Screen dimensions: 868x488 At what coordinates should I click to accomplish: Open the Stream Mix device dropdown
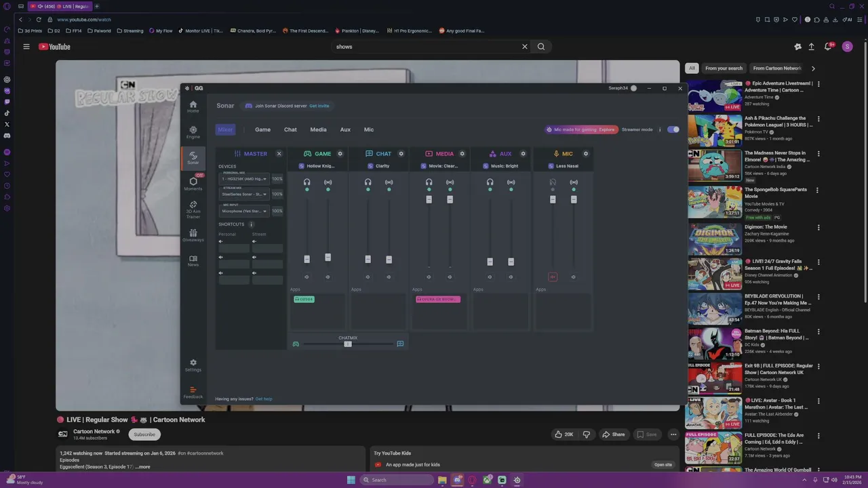click(x=244, y=195)
